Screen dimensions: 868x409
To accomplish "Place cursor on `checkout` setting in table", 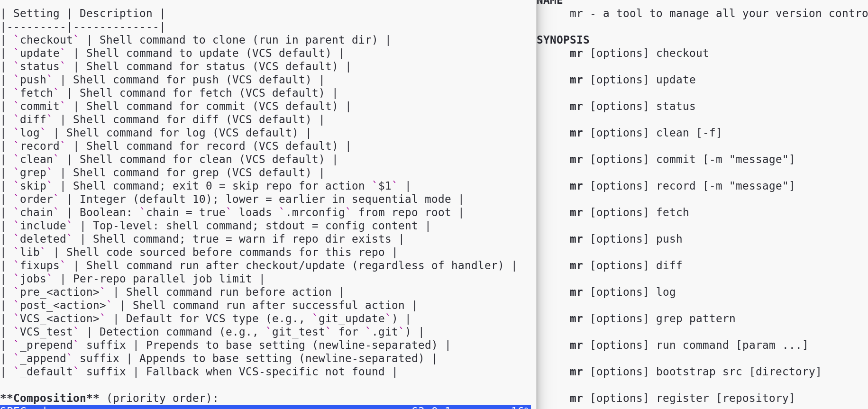I will point(46,40).
